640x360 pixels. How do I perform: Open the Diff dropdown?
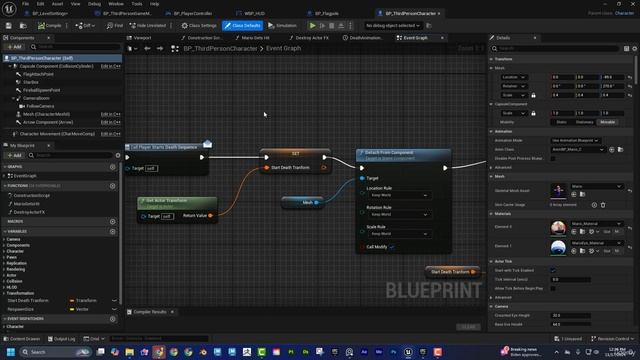click(x=85, y=26)
